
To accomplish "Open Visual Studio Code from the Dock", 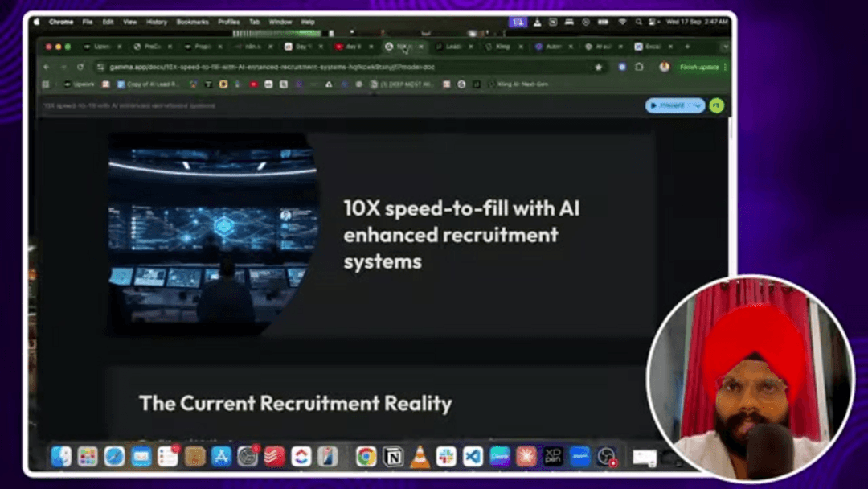I will pyautogui.click(x=472, y=457).
